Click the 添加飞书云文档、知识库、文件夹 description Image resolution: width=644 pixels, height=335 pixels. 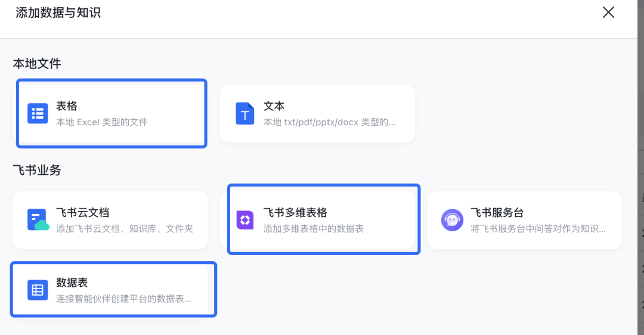click(125, 229)
